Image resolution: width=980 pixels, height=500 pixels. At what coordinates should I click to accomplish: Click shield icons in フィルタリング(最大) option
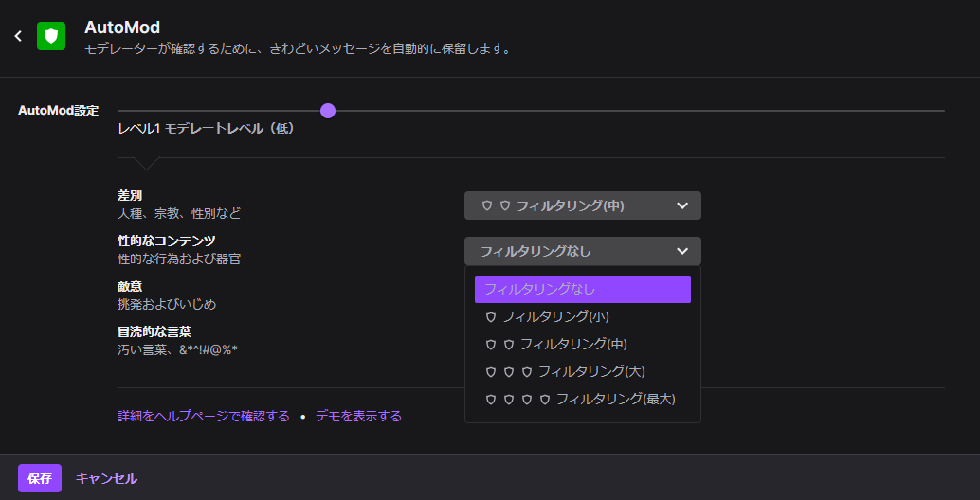517,399
